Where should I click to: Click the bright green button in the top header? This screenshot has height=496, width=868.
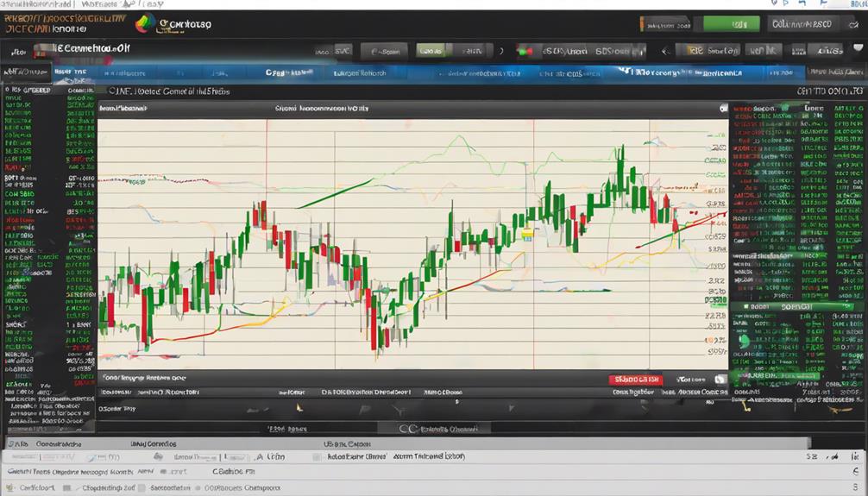tap(733, 24)
